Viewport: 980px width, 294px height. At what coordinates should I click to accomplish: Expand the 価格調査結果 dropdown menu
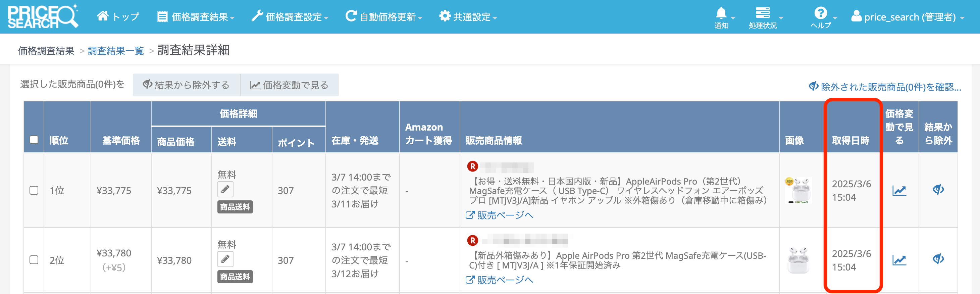pyautogui.click(x=196, y=17)
